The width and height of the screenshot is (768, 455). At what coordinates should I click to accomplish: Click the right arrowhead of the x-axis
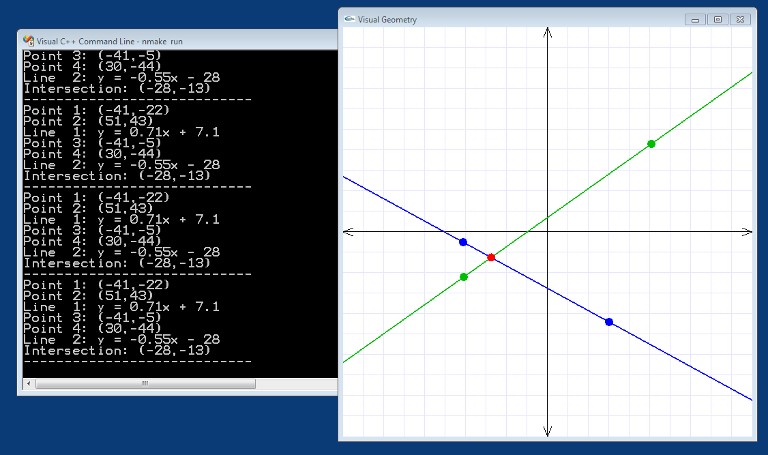pos(747,232)
